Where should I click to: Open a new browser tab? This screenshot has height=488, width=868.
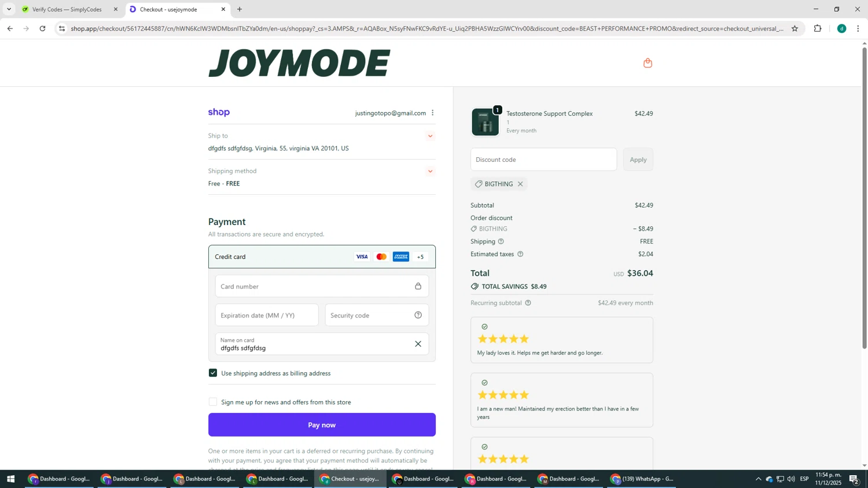coord(240,9)
